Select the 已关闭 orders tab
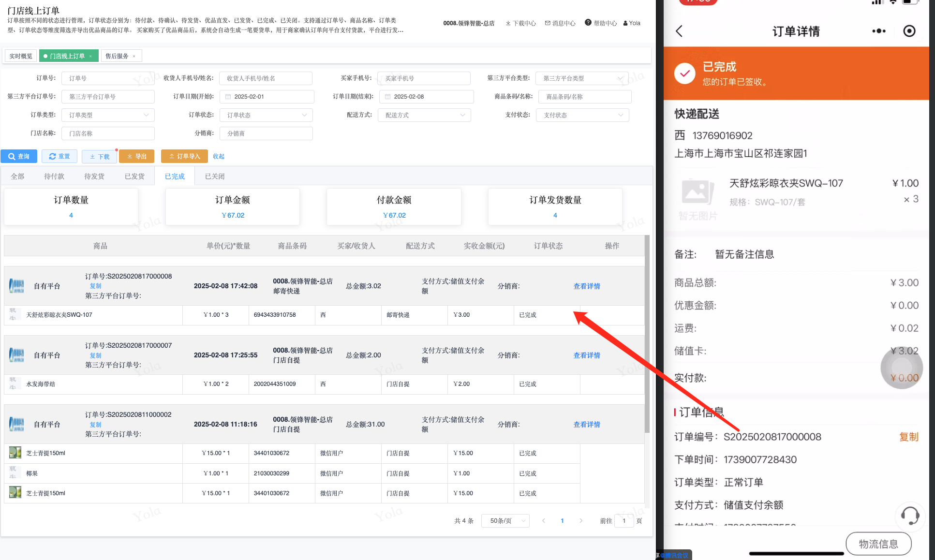 point(214,177)
